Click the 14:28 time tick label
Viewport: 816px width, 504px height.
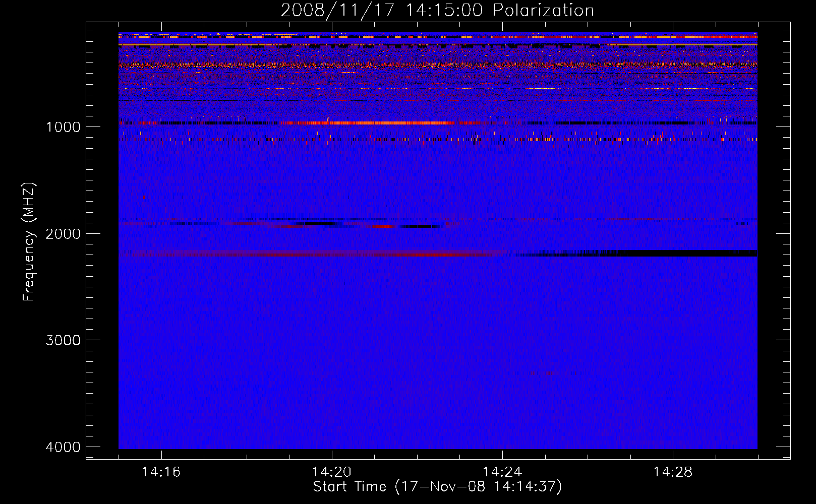pos(673,472)
